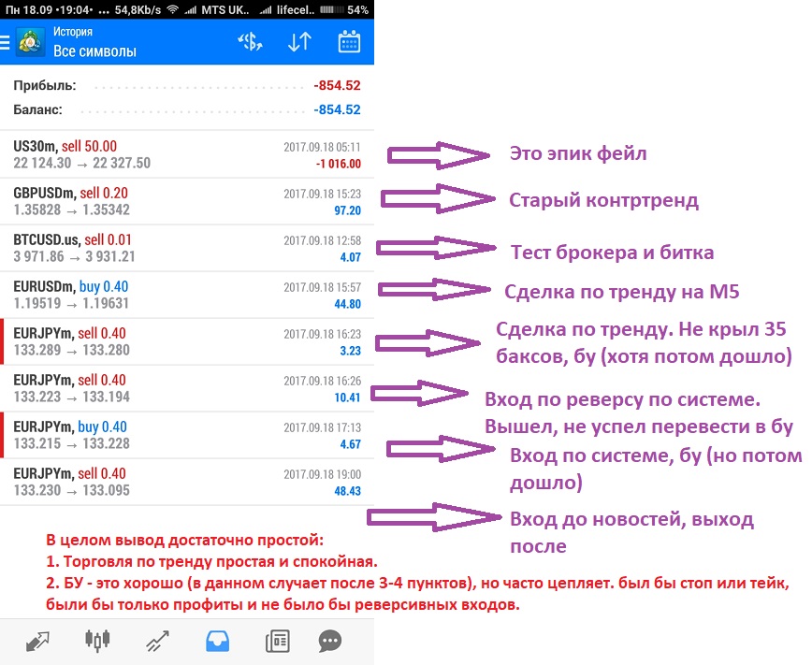The width and height of the screenshot is (812, 665).
Task: Click the 2017.09.18 05:11 timestamp
Action: (322, 147)
